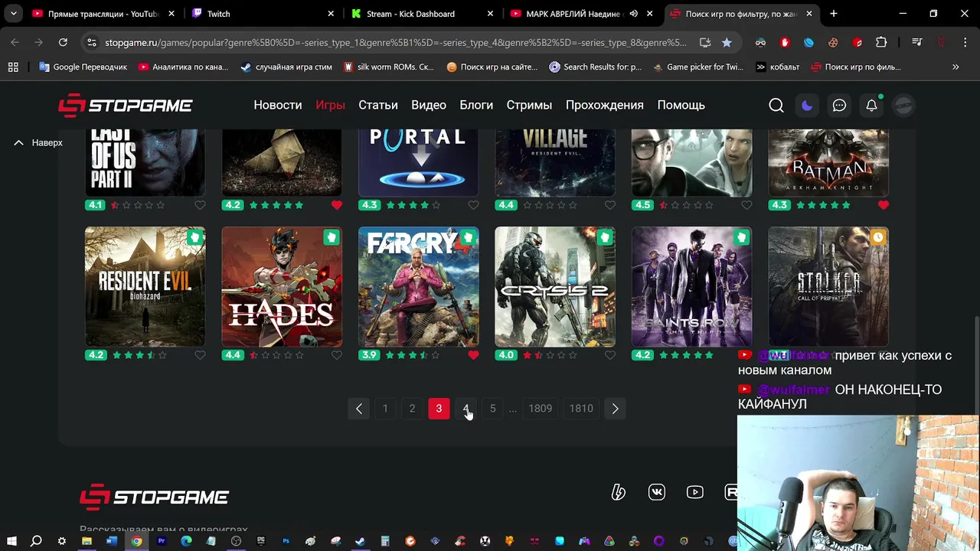Bookmark this page with the star icon
Screen dimensions: 980x551
[727, 43]
